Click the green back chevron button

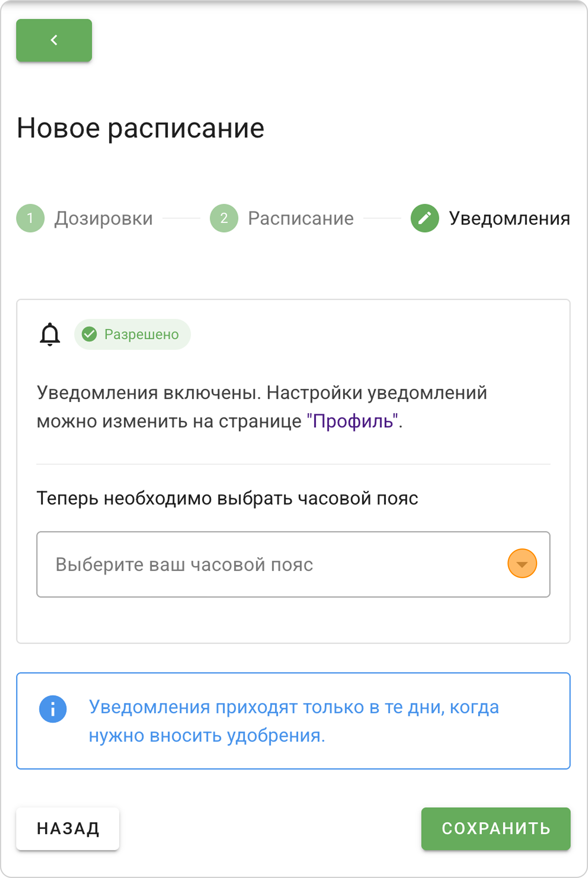(x=54, y=40)
